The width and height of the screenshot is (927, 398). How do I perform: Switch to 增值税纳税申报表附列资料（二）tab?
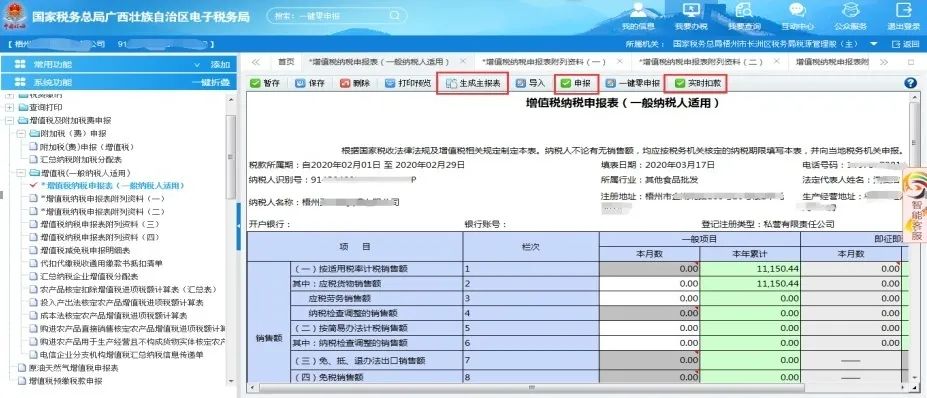pos(702,62)
